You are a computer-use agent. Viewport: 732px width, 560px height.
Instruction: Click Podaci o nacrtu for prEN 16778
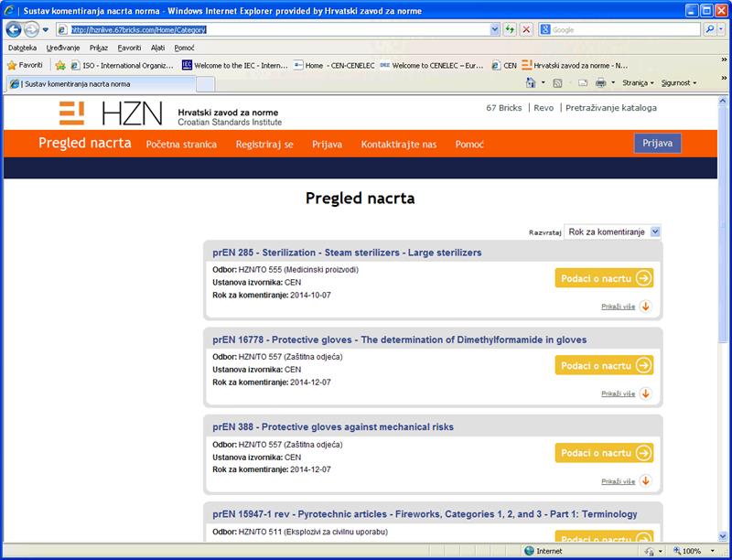tap(604, 365)
